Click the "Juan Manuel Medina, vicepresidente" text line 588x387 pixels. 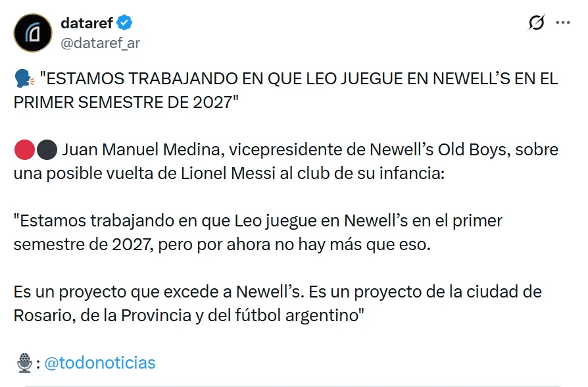pyautogui.click(x=310, y=149)
